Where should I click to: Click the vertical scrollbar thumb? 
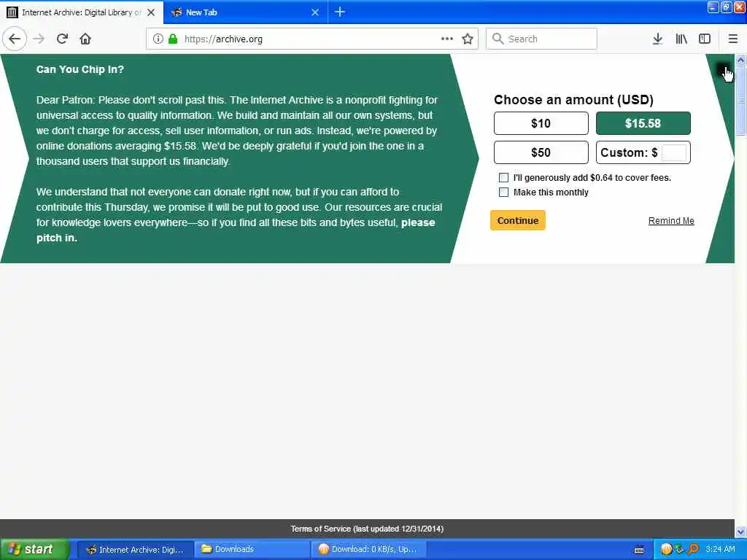point(740,101)
